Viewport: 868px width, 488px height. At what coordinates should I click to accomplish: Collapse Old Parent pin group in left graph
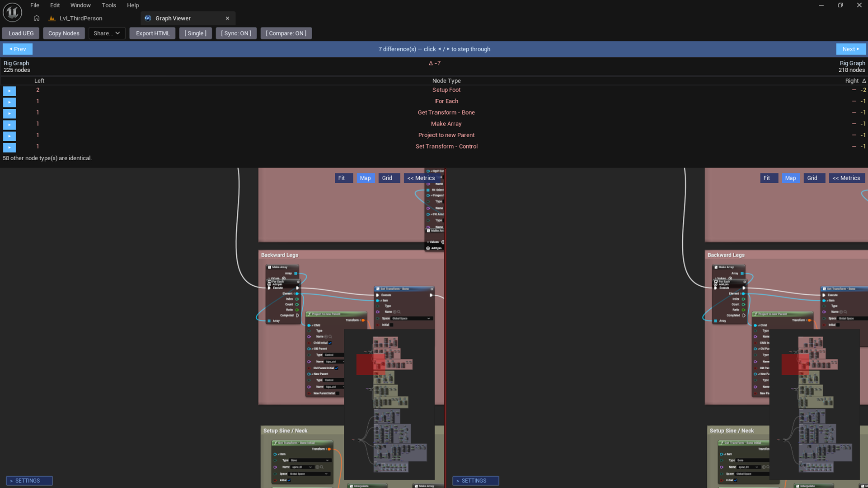(x=312, y=349)
